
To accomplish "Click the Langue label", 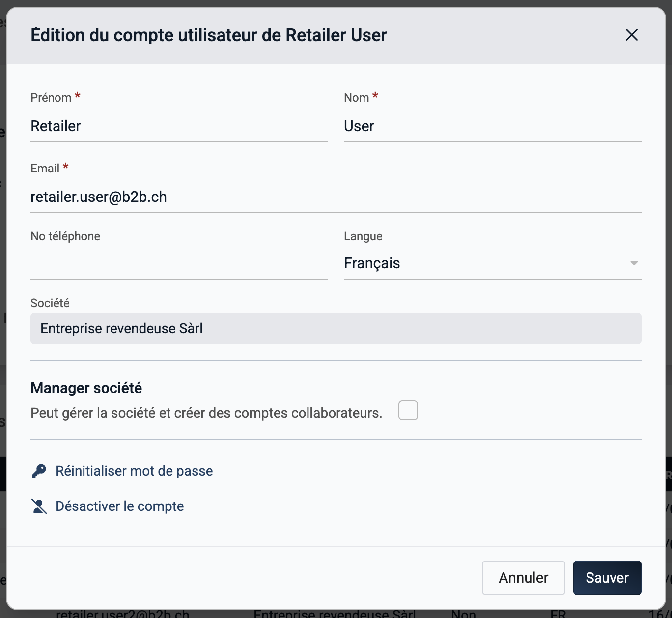I will click(x=363, y=236).
